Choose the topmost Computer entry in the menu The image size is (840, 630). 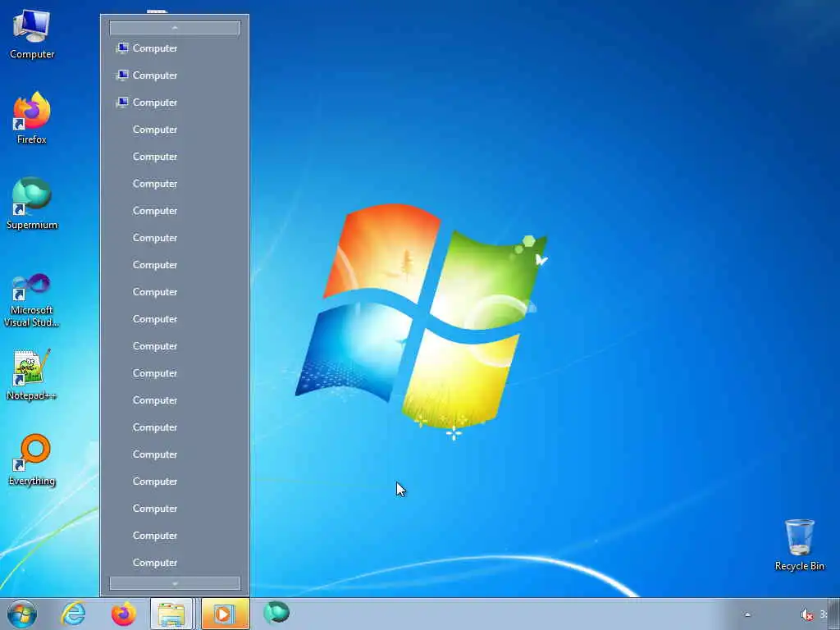click(x=175, y=48)
